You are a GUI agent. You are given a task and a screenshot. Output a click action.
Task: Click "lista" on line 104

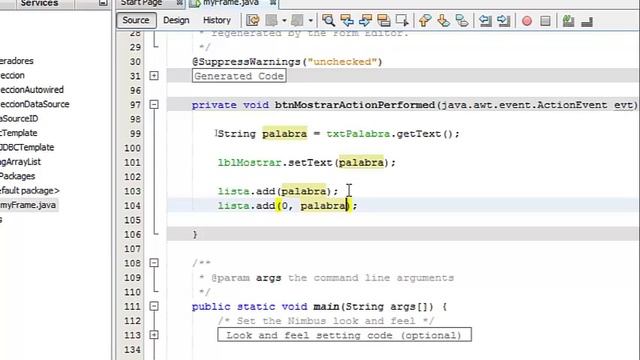click(x=233, y=206)
